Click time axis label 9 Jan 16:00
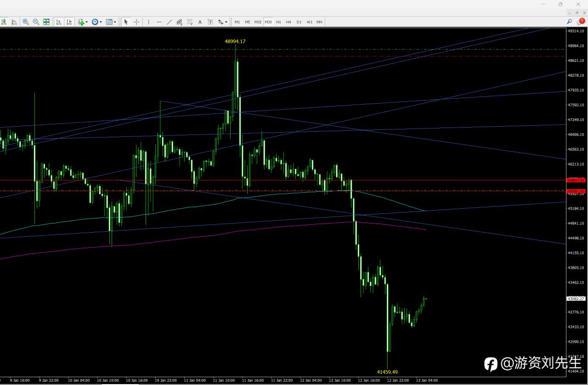The image size is (588, 385). coord(20,380)
